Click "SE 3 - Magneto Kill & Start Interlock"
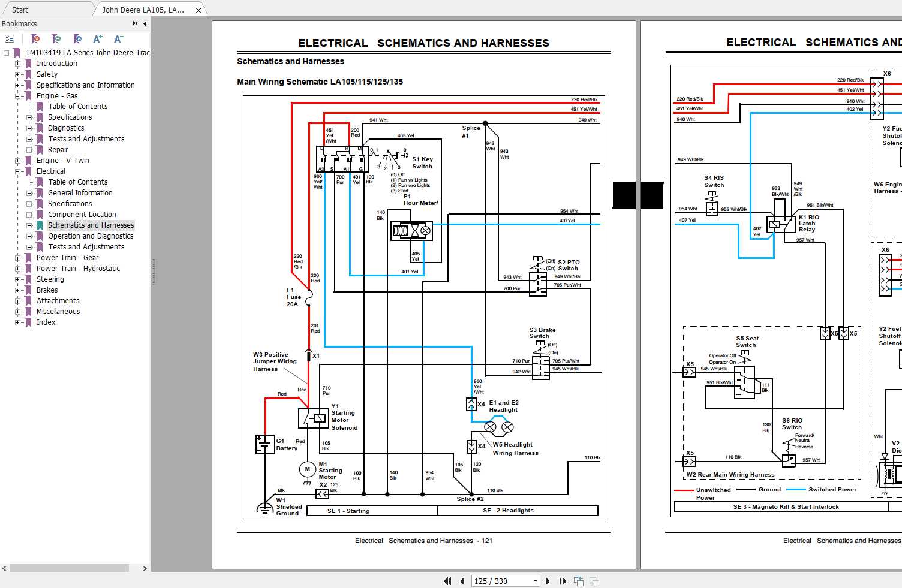The height and width of the screenshot is (588, 902). [x=786, y=507]
